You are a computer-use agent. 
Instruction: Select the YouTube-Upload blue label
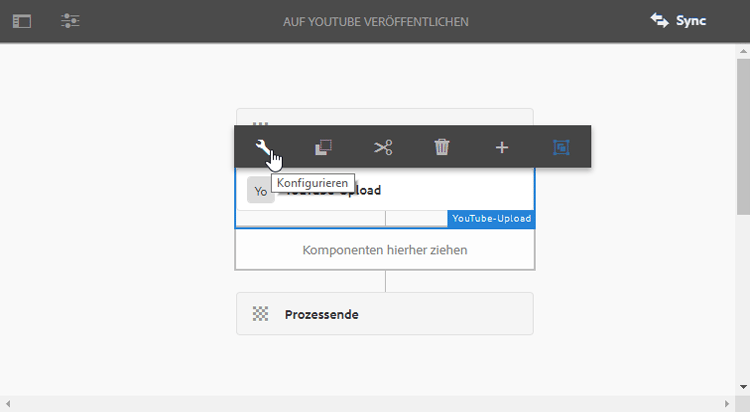tap(491, 219)
